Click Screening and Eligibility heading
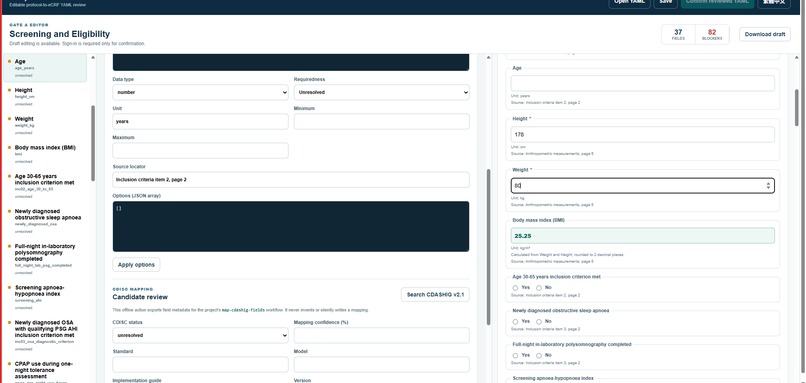 pyautogui.click(x=60, y=34)
